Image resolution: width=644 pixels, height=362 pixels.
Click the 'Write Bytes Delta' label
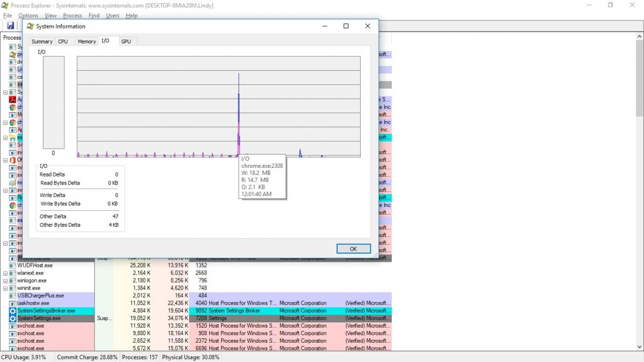coord(60,204)
